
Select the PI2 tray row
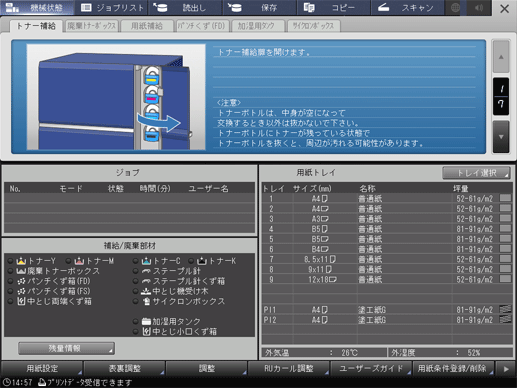(x=387, y=320)
